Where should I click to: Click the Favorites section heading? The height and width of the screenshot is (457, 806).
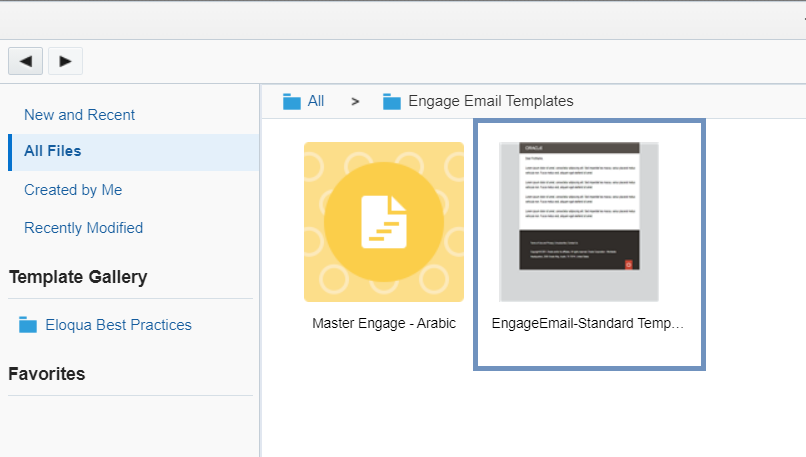[x=46, y=374]
